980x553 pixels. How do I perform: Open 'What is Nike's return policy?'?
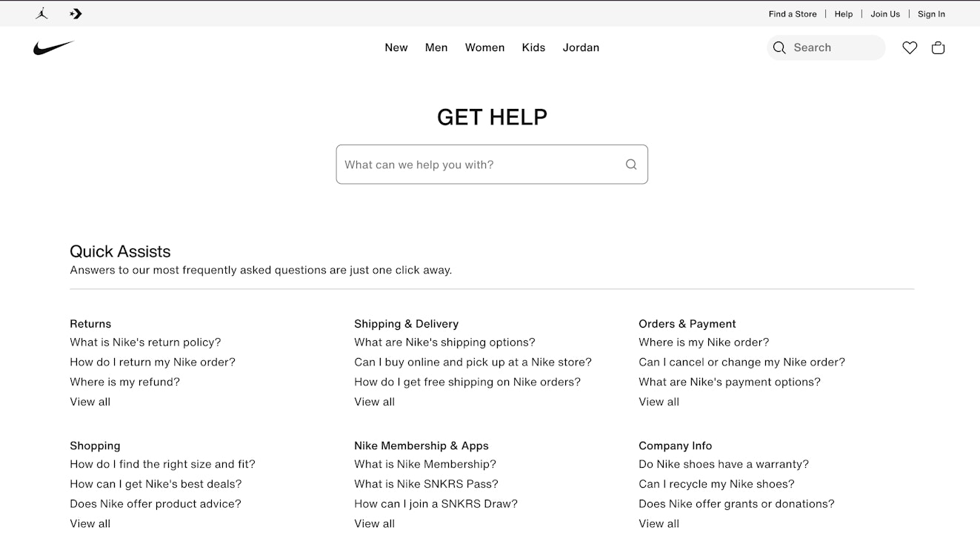pyautogui.click(x=145, y=342)
